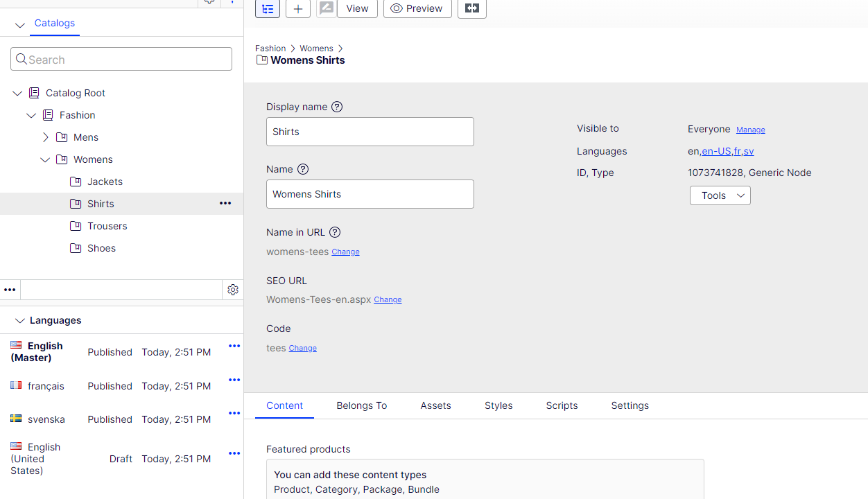Click the plus icon to add content
The height and width of the screenshot is (499, 868).
[x=298, y=8]
